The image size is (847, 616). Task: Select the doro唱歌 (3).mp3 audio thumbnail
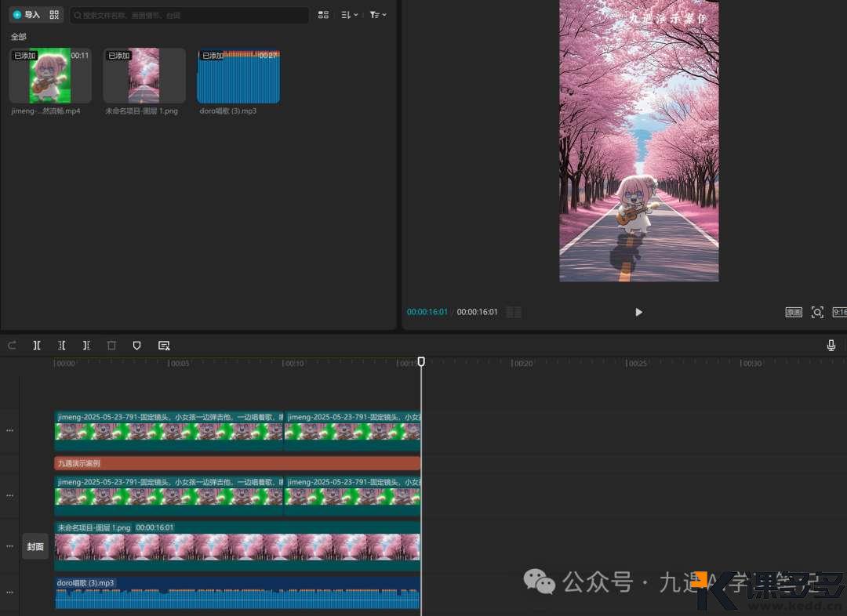(238, 75)
